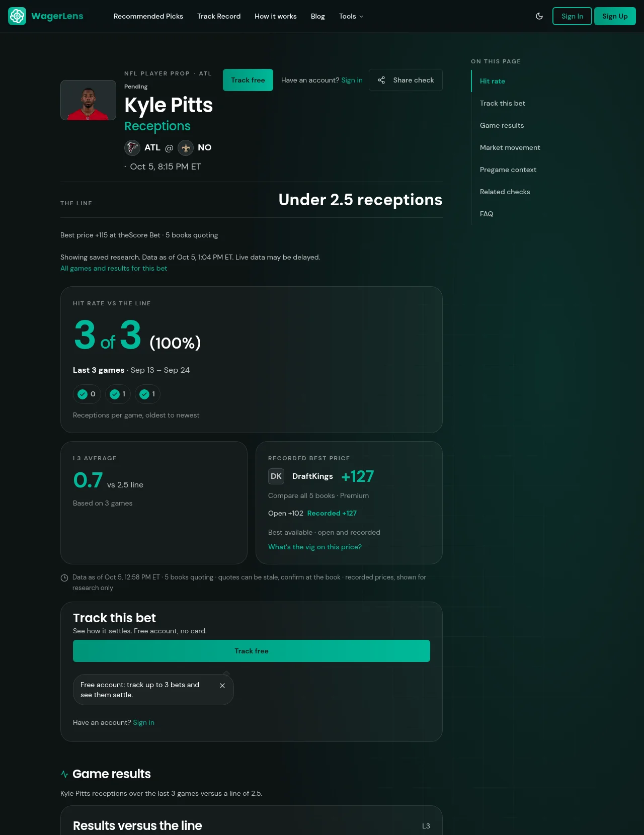Go to Track Record

pyautogui.click(x=219, y=16)
